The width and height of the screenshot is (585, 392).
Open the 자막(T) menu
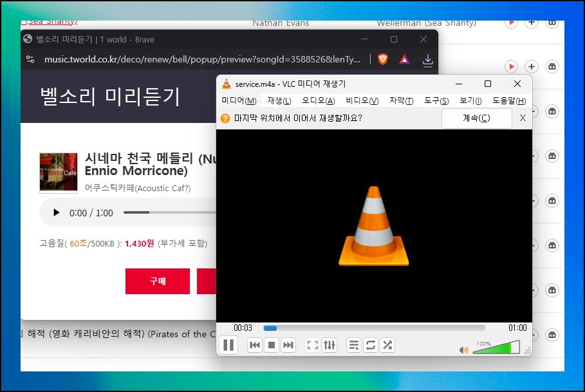(x=402, y=100)
